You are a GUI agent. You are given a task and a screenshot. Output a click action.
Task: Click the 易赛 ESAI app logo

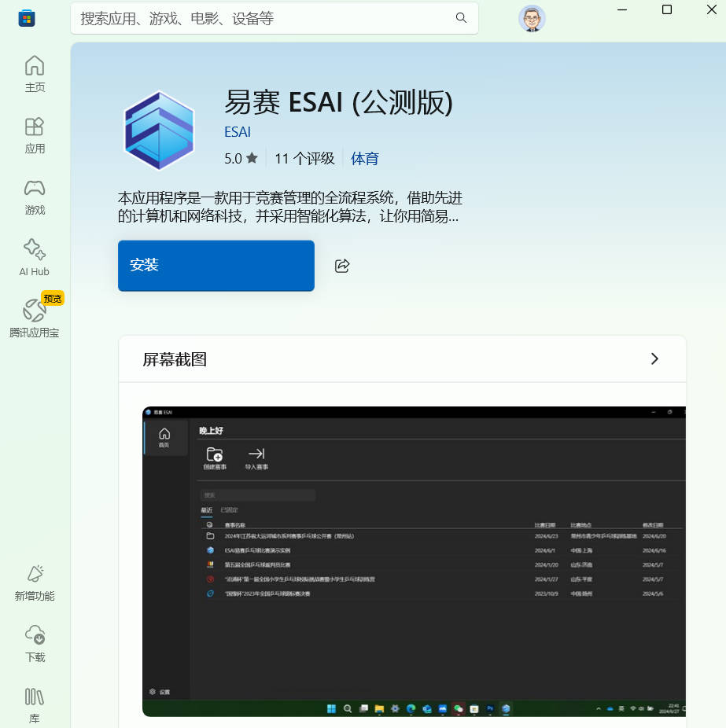click(x=160, y=131)
